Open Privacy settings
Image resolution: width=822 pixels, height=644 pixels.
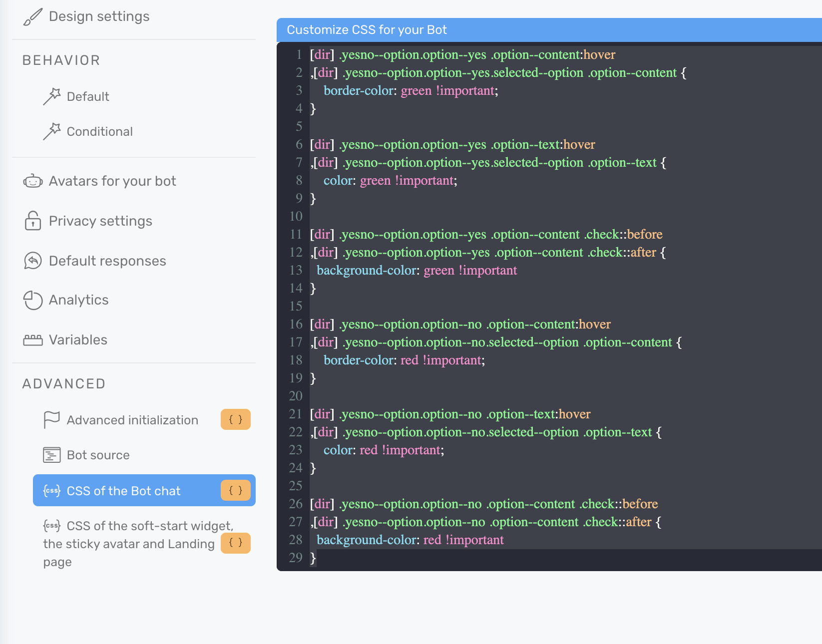100,221
